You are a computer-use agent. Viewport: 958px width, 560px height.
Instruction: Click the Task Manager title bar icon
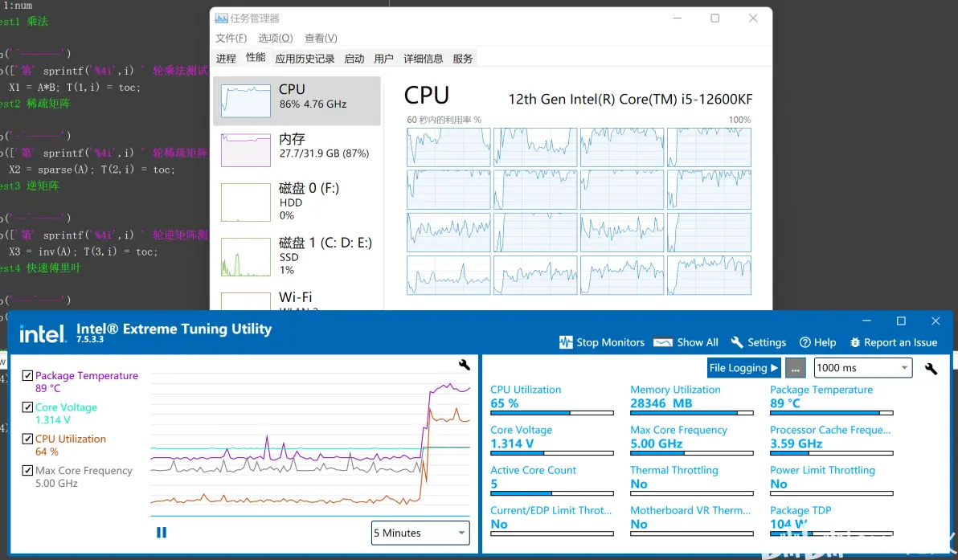coord(221,18)
